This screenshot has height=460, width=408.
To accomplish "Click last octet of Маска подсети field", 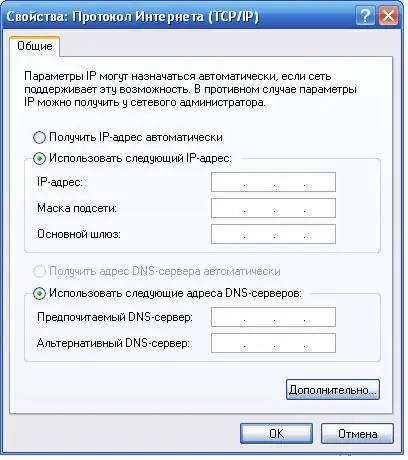I will [x=320, y=208].
